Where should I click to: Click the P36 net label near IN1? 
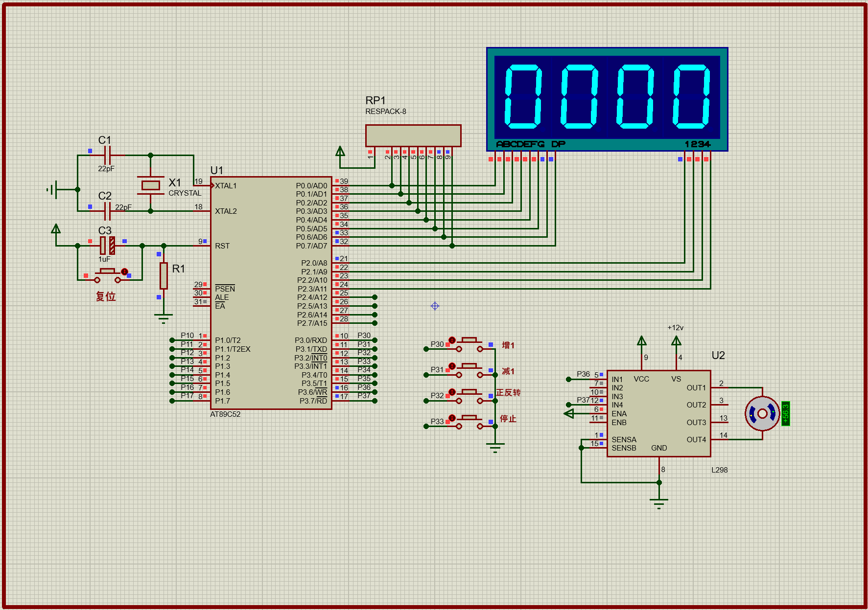[x=583, y=374]
